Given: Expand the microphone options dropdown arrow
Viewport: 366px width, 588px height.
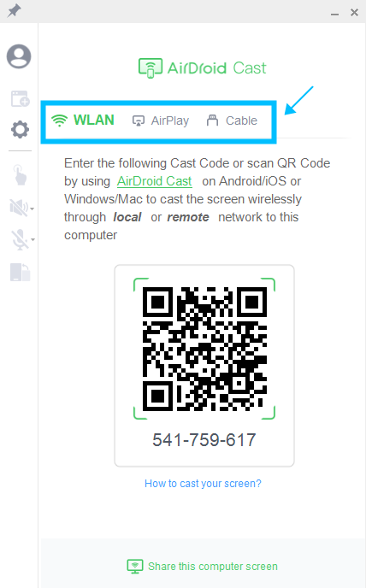Looking at the screenshot, I should [x=32, y=239].
